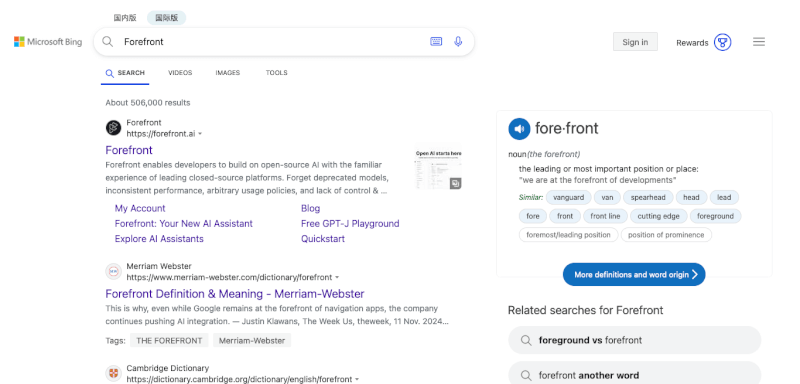This screenshot has height=384, width=800.
Task: Click the Merriam-Webster tag
Action: click(252, 341)
